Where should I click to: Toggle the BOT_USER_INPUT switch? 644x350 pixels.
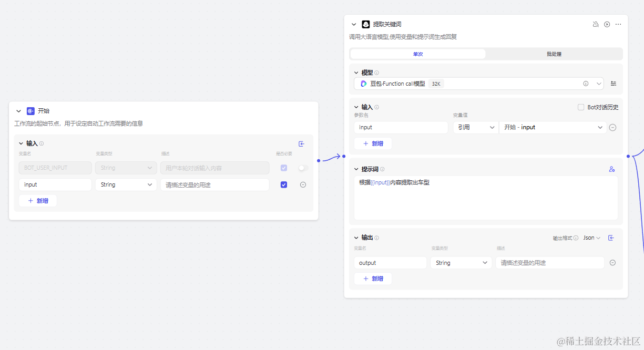point(303,168)
